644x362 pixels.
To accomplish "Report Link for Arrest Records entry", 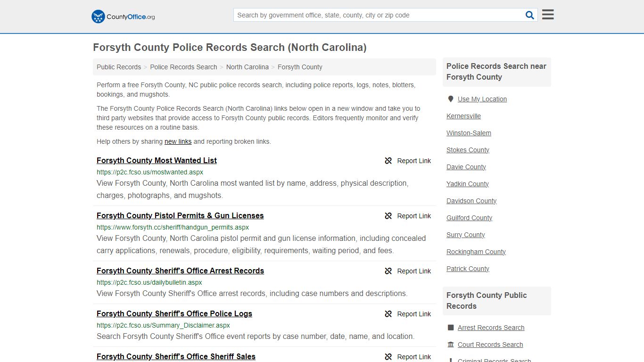I will click(x=414, y=271).
